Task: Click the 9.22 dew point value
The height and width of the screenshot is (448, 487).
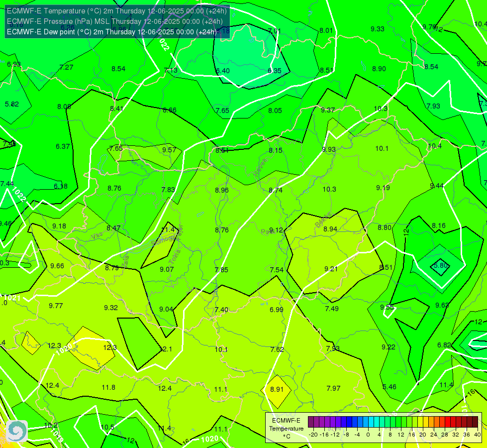Action: (388, 347)
